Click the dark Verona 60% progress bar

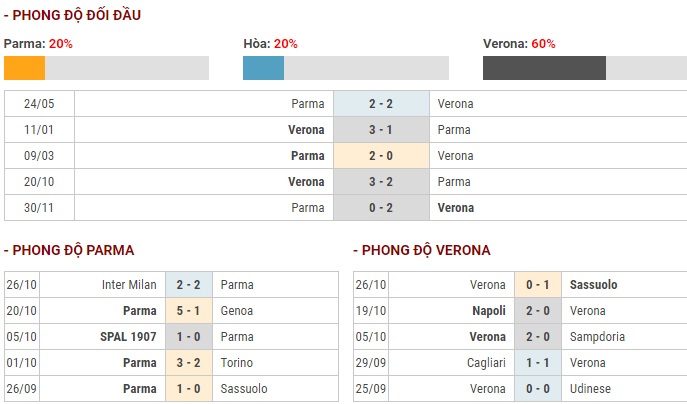click(585, 68)
